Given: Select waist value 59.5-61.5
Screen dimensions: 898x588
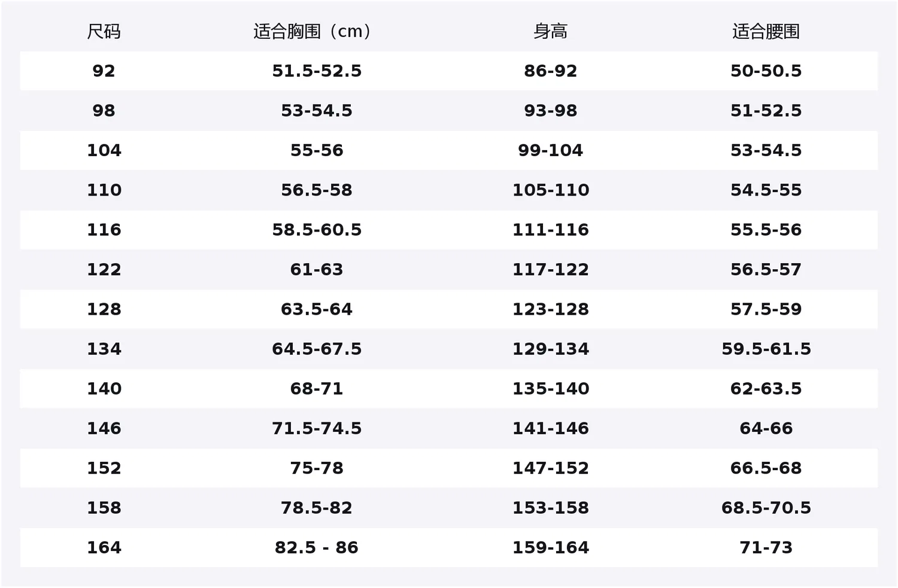Looking at the screenshot, I should coord(766,349).
